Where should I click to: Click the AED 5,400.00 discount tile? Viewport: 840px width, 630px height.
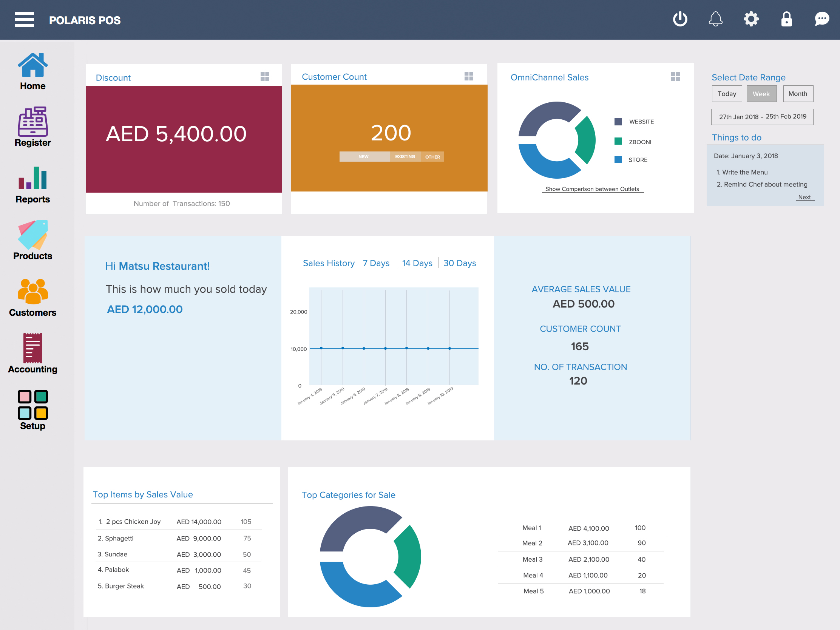click(184, 139)
